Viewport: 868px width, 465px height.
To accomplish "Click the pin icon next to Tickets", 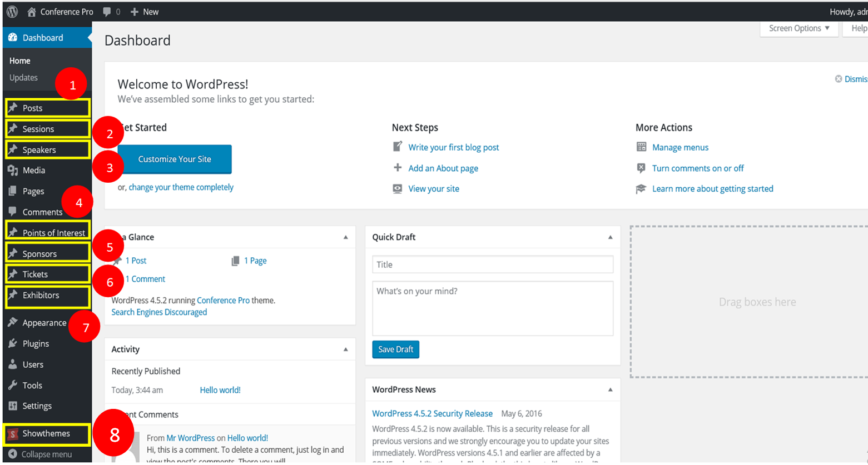I will click(13, 274).
